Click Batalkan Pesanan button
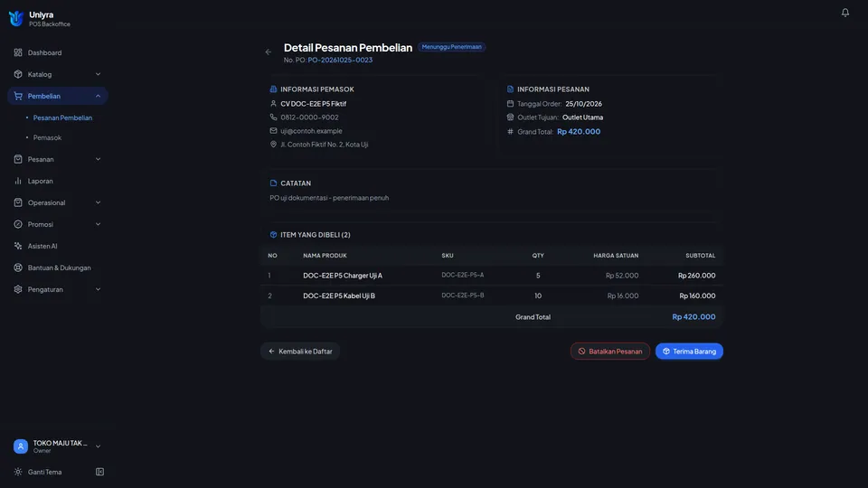 coord(610,352)
